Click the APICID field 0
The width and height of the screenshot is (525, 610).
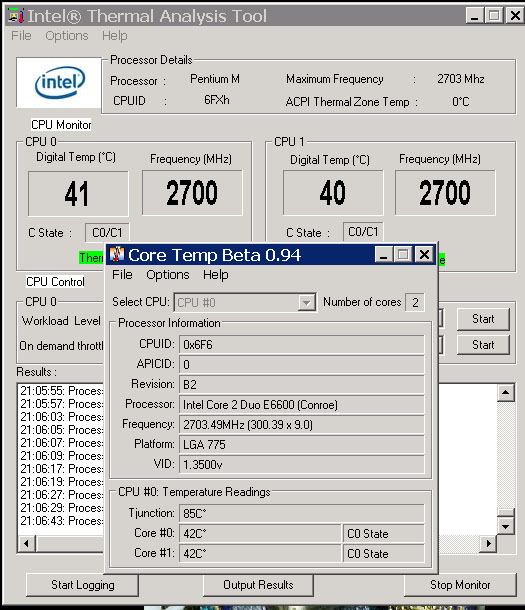click(x=301, y=365)
